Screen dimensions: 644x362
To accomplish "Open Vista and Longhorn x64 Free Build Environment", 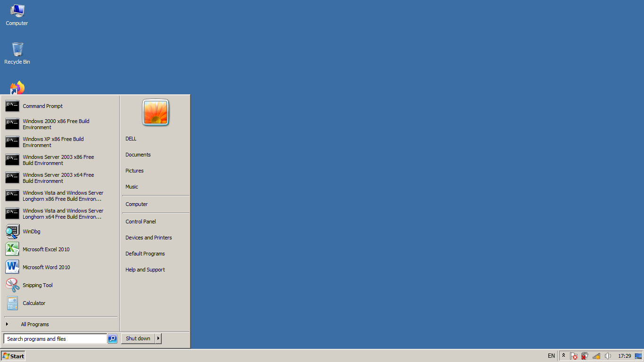I will point(61,214).
